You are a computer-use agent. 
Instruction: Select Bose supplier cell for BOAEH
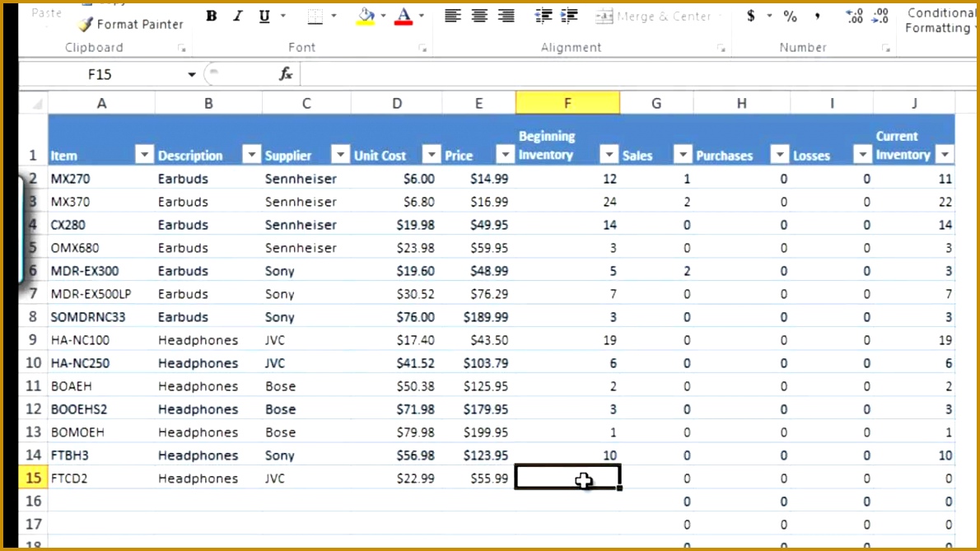tap(306, 386)
